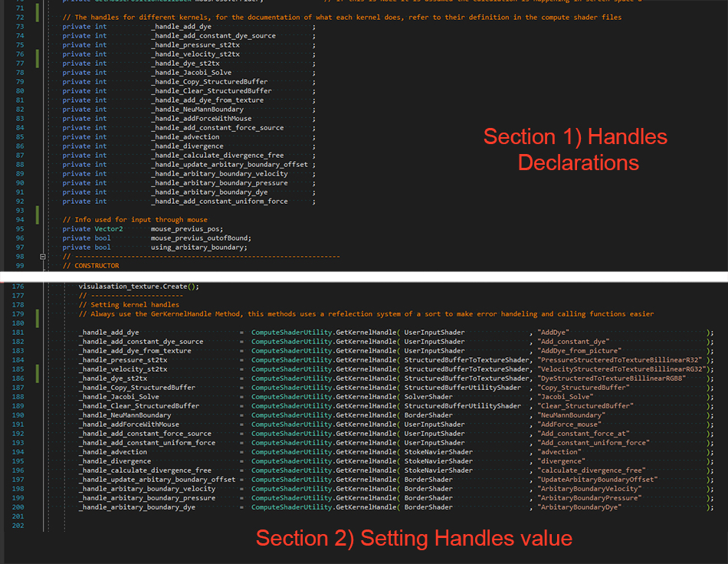Click the "UpdateArbitaryBoundaryOffset" string literal
This screenshot has height=564, width=728.
(597, 480)
